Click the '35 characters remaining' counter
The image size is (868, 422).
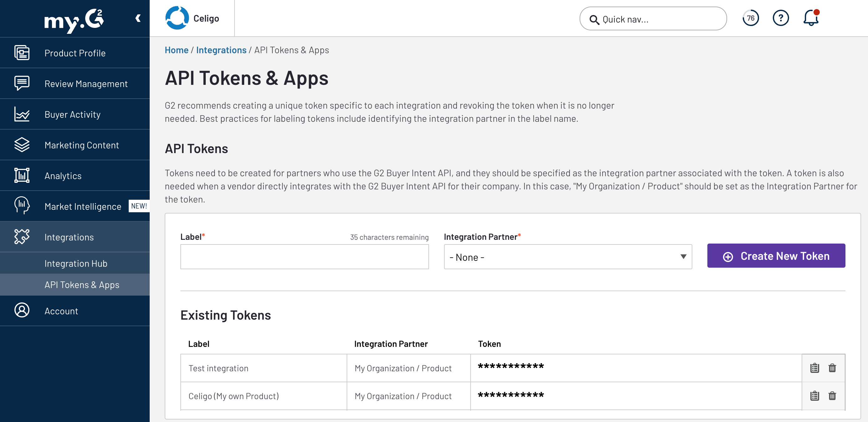coord(389,237)
